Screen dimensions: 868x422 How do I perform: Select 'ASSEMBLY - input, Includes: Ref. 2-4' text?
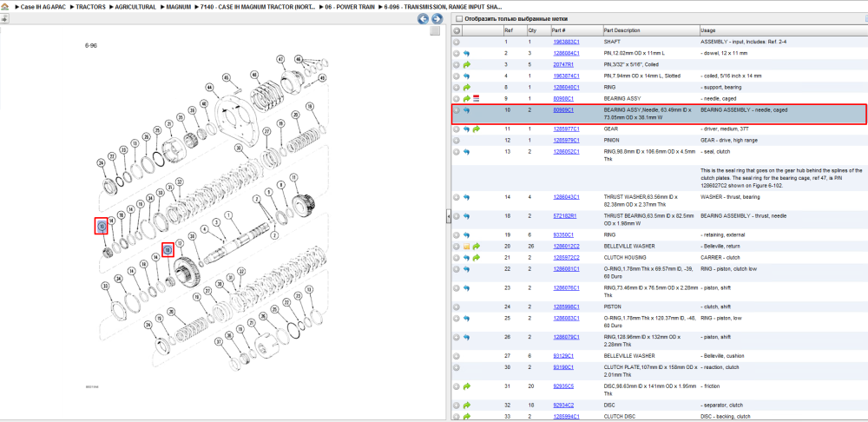pyautogui.click(x=742, y=42)
